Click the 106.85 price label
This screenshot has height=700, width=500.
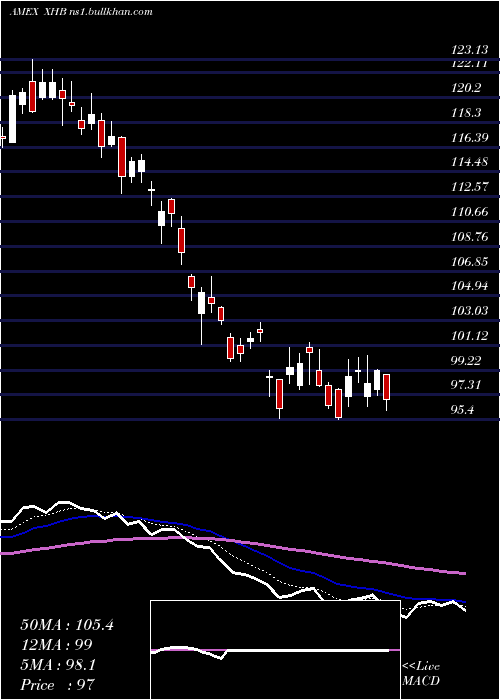468,262
